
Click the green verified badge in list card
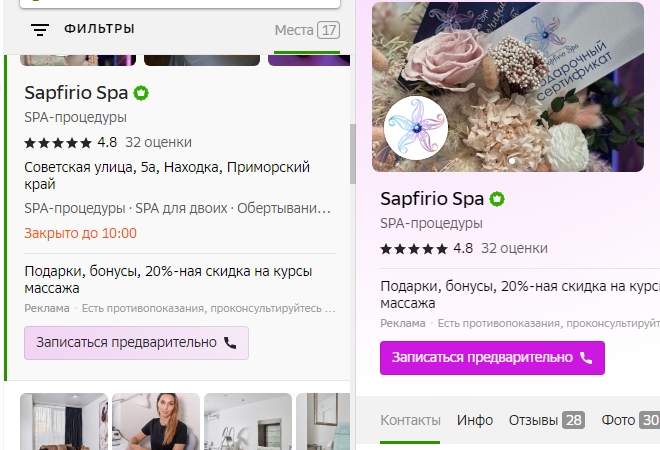point(141,93)
